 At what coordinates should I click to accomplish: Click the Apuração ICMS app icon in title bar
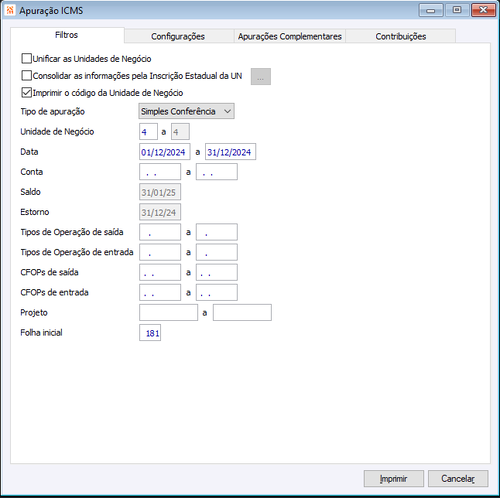(x=10, y=10)
